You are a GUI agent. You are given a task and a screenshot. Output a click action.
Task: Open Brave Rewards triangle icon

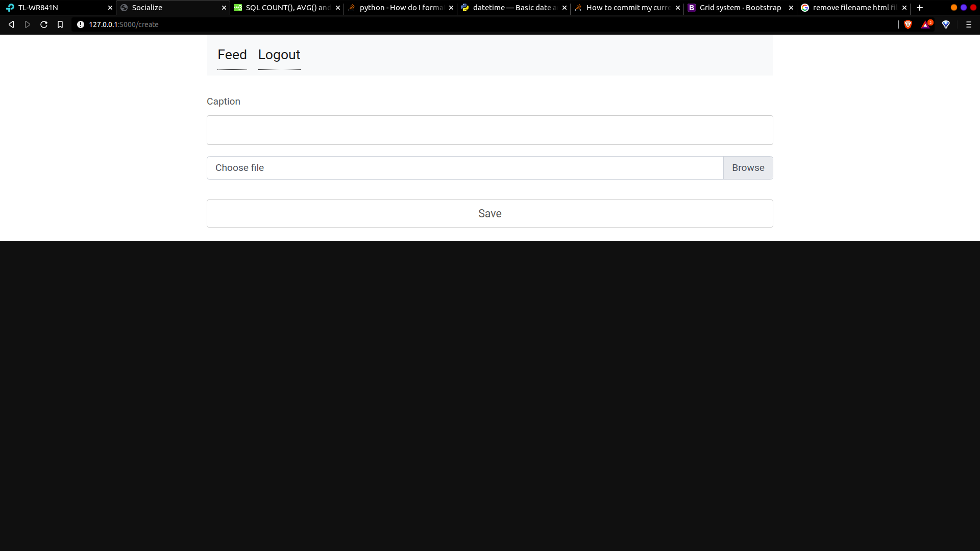point(926,24)
